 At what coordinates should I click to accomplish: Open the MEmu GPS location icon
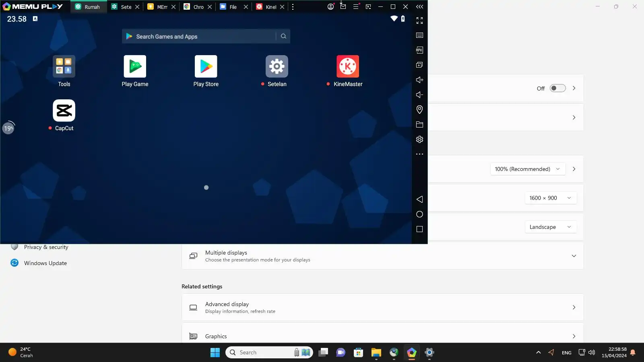pyautogui.click(x=419, y=110)
